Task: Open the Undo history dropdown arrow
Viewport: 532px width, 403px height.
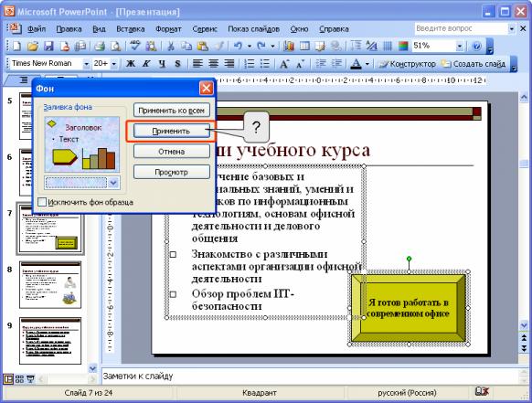Action: click(249, 46)
